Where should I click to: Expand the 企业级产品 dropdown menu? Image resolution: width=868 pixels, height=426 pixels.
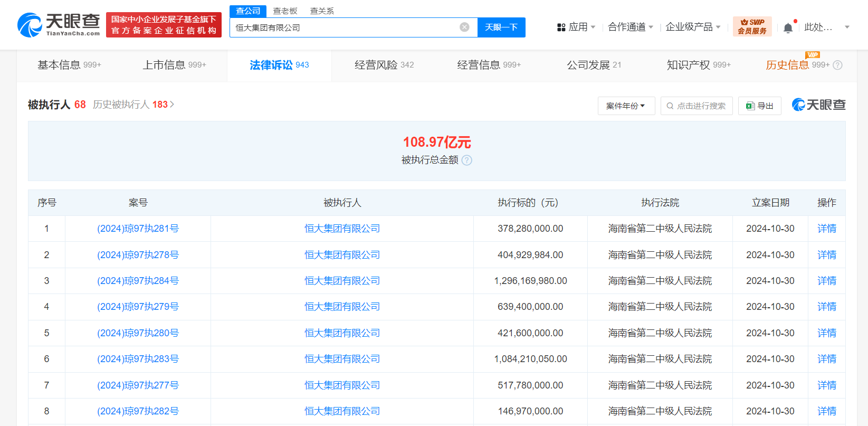[693, 27]
